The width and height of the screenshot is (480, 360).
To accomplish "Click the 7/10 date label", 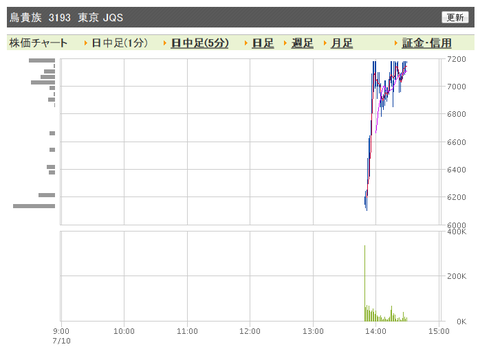I will click(x=61, y=341).
